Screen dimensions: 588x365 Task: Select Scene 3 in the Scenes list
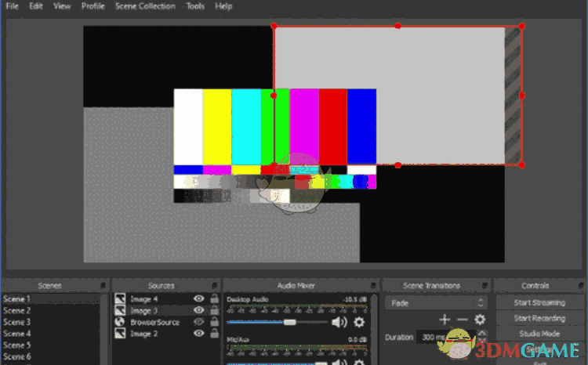point(51,322)
